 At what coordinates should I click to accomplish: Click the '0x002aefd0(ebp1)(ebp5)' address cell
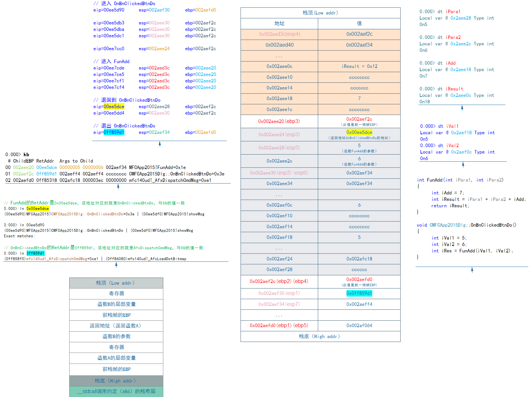280,326
